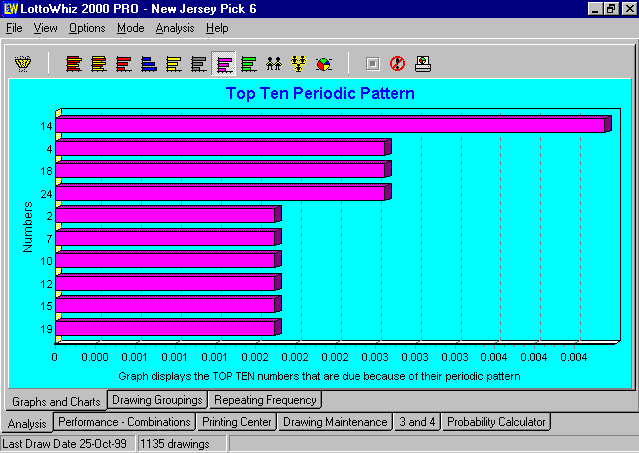Open the Probability Calculator tab
The height and width of the screenshot is (453, 639).
(496, 422)
